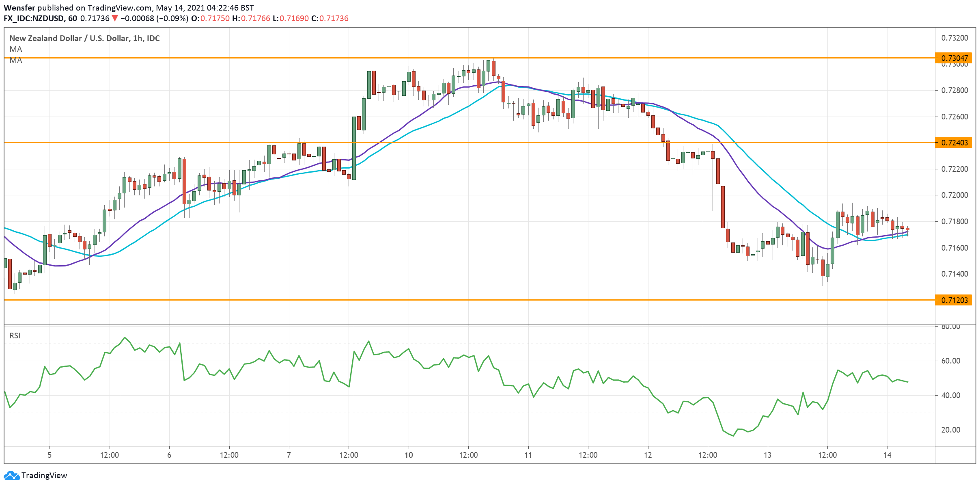The image size is (980, 487).
Task: Click date 14 on time axis
Action: [x=887, y=455]
